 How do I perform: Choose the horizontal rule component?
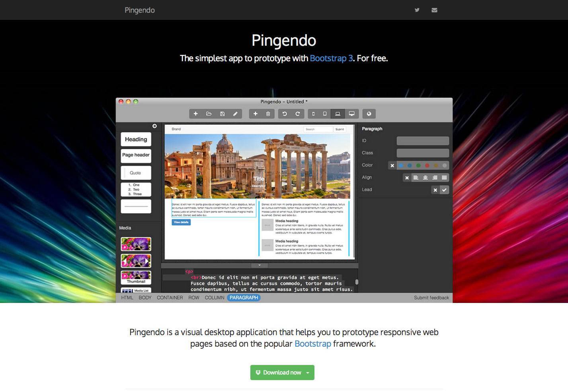click(x=136, y=206)
